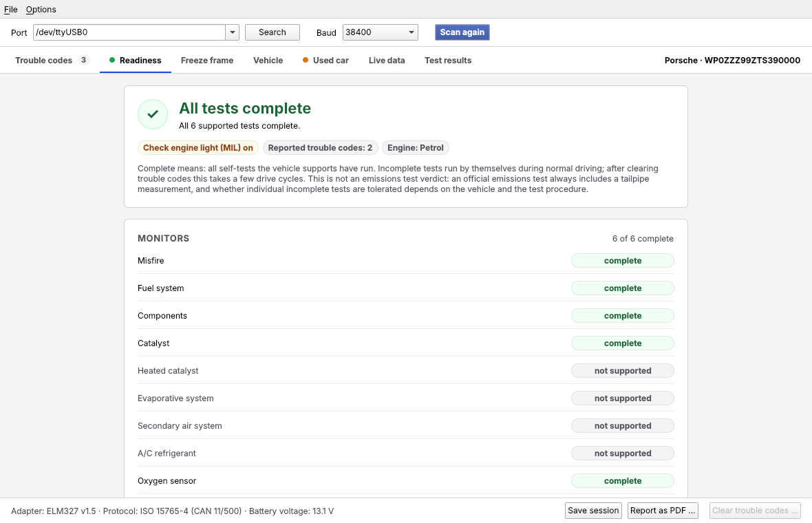Click the Evaporative system monitor label
This screenshot has height=523, width=812.
point(175,398)
